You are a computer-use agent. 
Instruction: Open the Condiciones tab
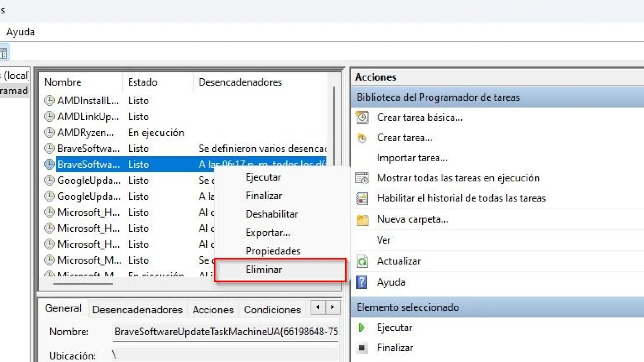pyautogui.click(x=272, y=310)
